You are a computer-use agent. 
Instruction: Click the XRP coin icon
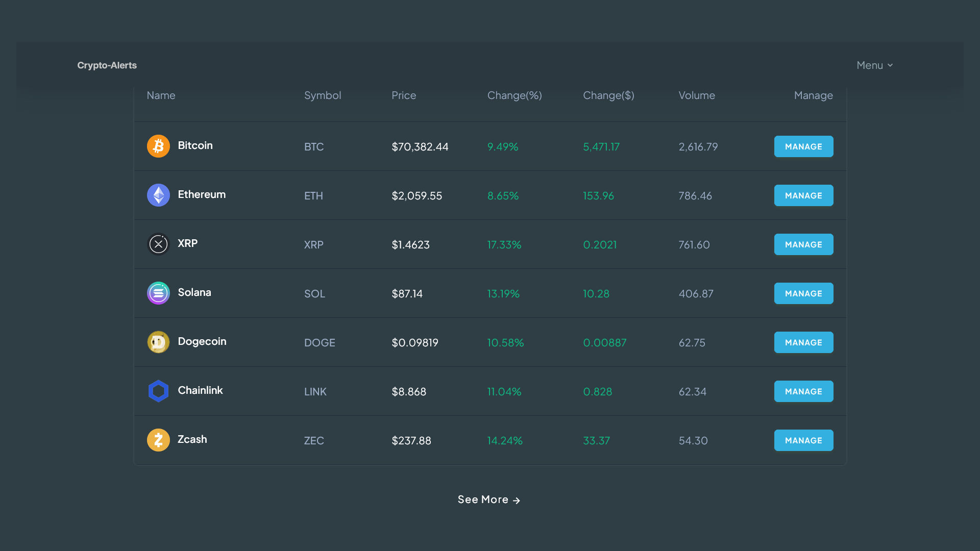coord(158,244)
